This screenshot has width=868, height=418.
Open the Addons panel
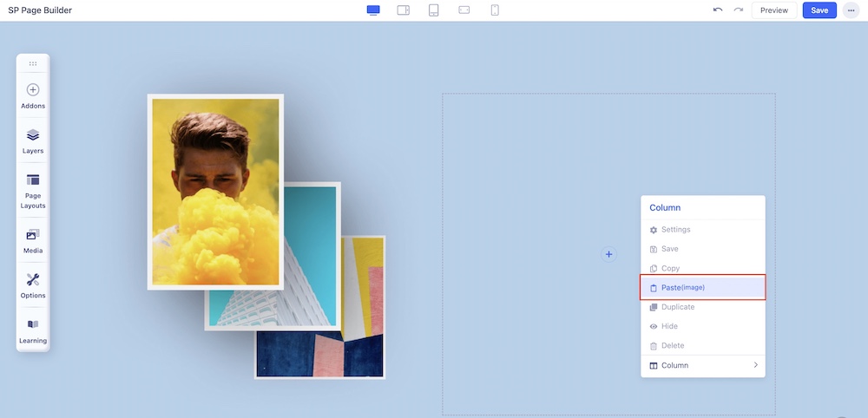[x=33, y=96]
